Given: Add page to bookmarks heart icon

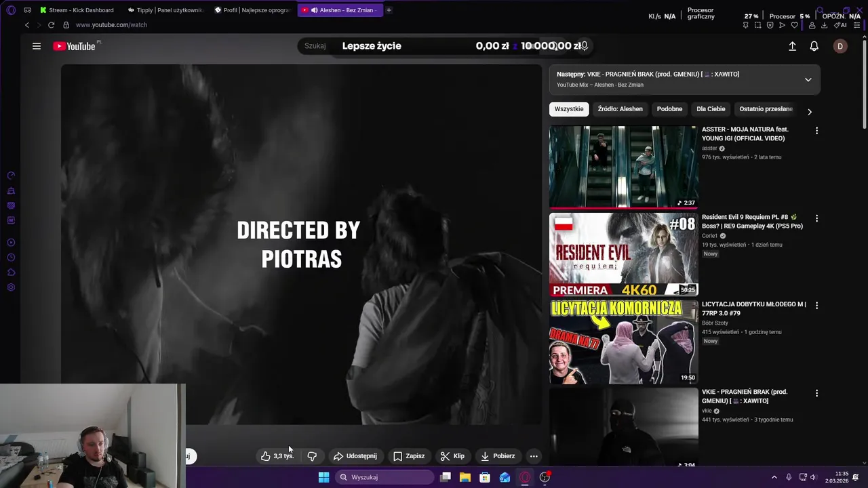Looking at the screenshot, I should (x=794, y=25).
